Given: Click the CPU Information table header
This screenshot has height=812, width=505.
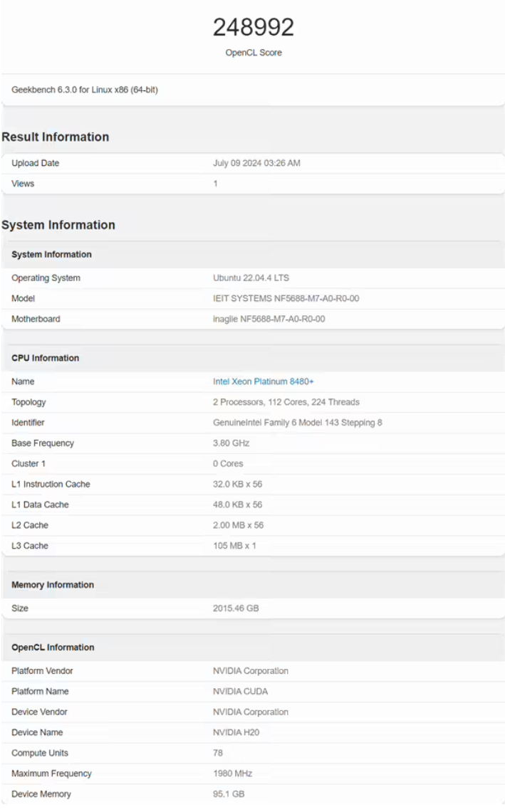Looking at the screenshot, I should pyautogui.click(x=45, y=358).
